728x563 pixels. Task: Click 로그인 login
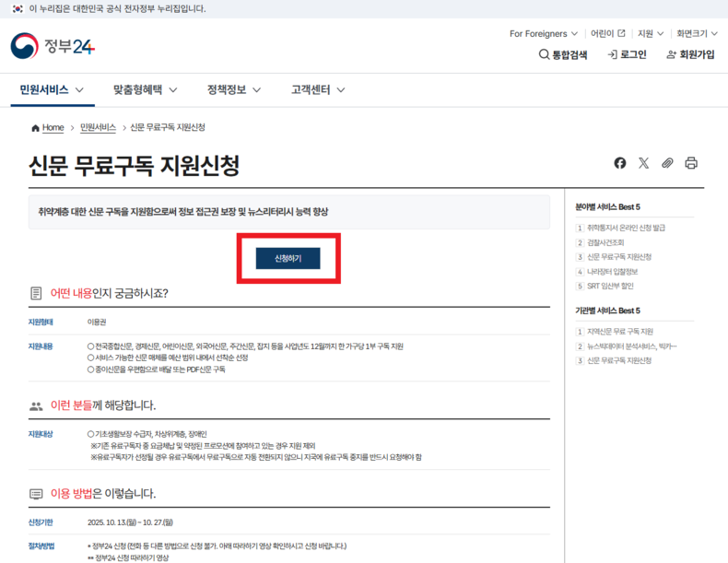pyautogui.click(x=628, y=54)
